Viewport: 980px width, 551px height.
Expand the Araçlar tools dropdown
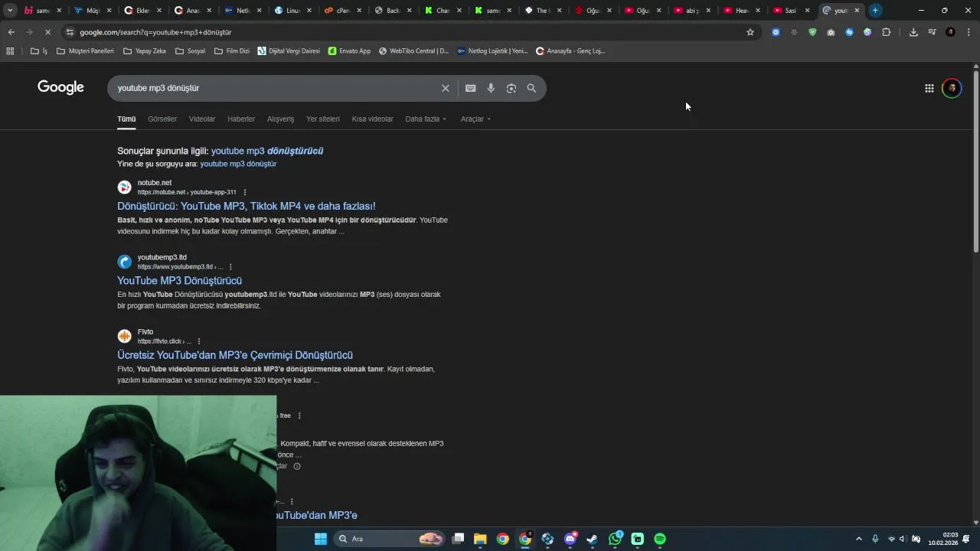pos(475,119)
